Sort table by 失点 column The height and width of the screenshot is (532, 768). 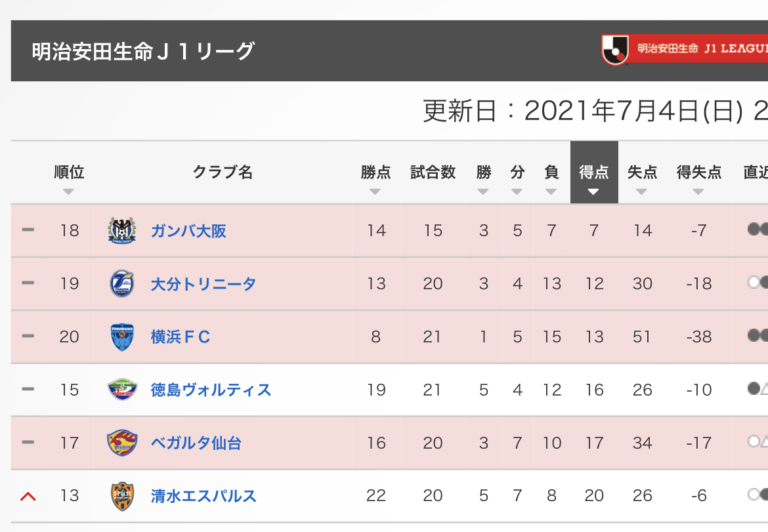642,180
